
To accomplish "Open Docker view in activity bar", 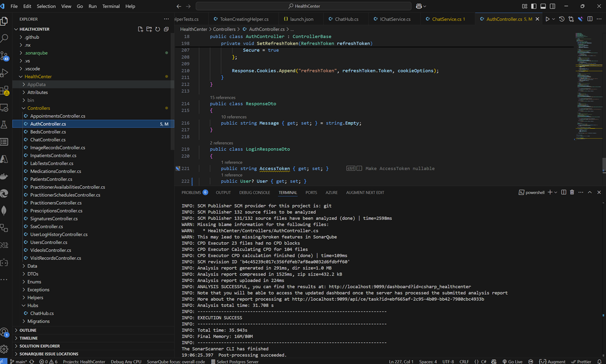I will pyautogui.click(x=4, y=176).
